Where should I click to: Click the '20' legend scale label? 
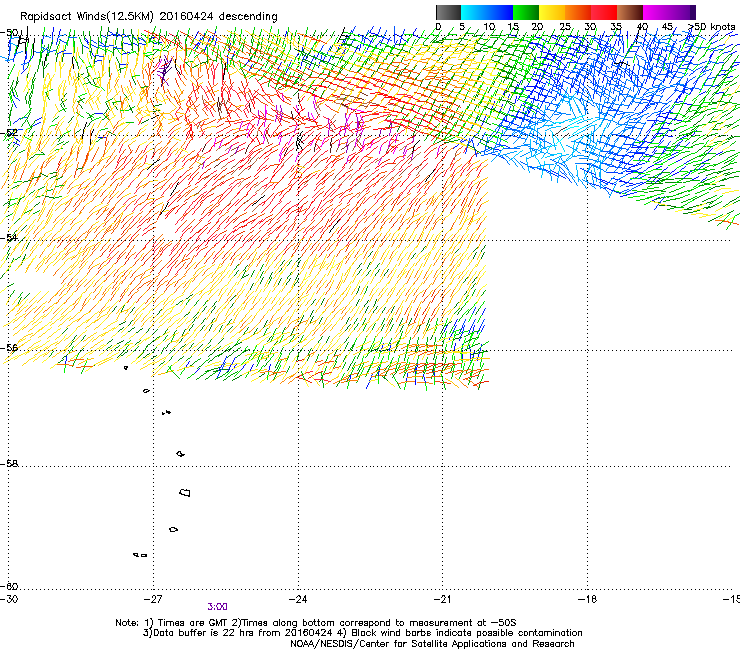point(537,27)
